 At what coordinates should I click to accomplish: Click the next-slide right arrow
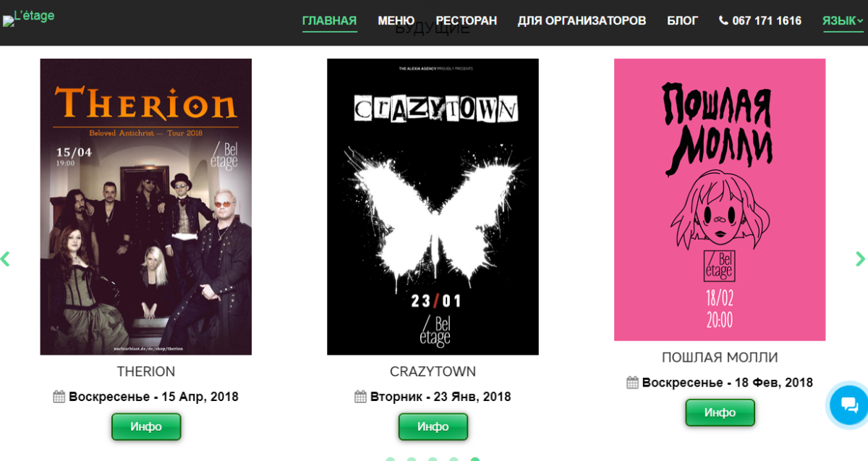pos(860,258)
